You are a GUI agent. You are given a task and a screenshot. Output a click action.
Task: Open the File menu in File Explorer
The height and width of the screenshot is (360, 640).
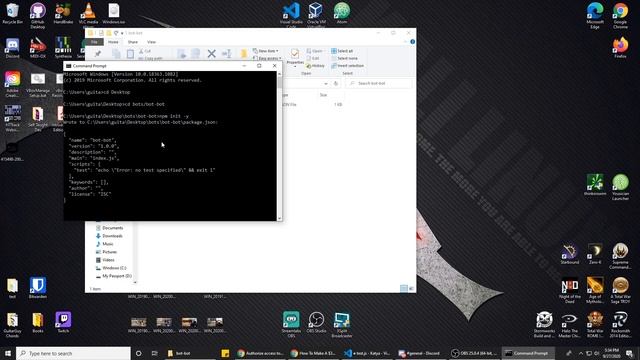tap(94, 42)
